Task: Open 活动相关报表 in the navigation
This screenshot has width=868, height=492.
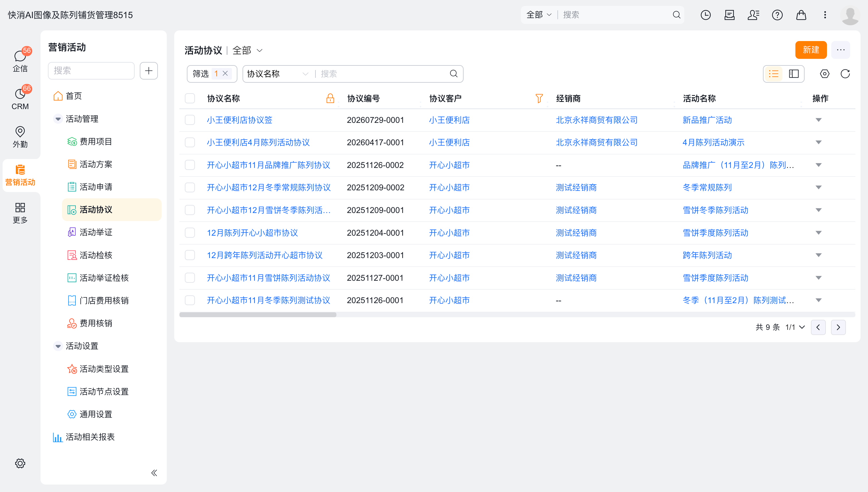Action: (84, 437)
